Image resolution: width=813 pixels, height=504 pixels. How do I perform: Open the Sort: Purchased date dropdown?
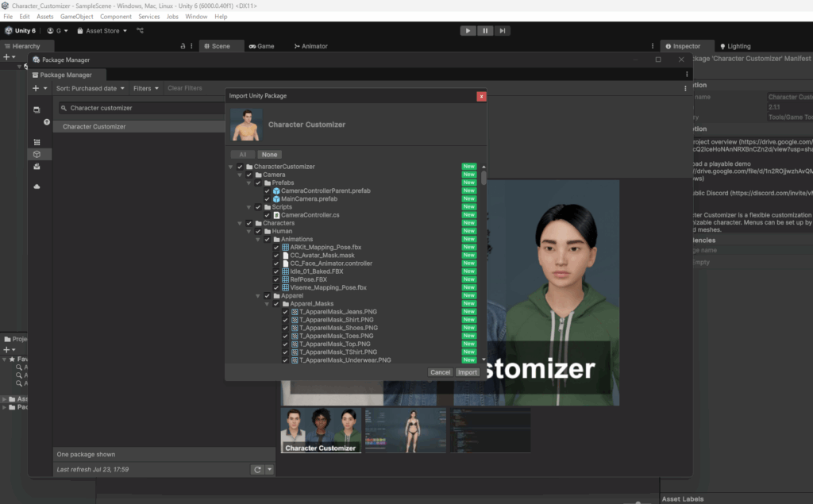(x=91, y=88)
